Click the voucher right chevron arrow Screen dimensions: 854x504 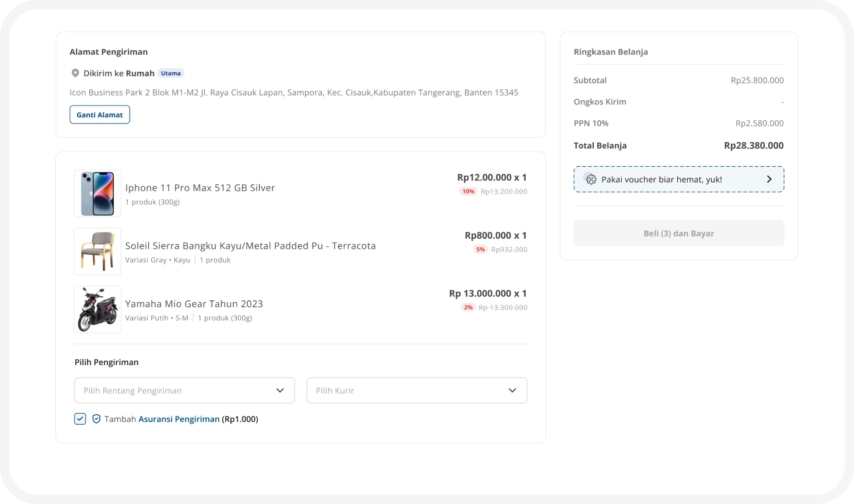click(769, 180)
